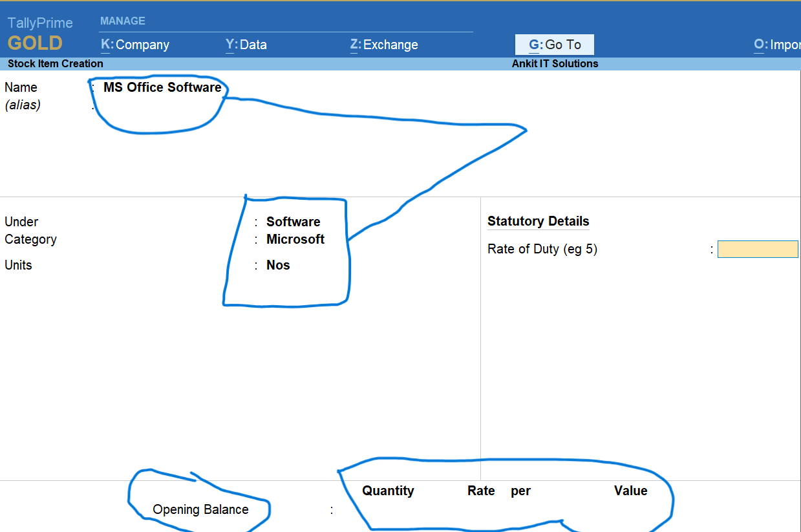Click the Rate of Duty (eg 5) label

click(x=542, y=249)
